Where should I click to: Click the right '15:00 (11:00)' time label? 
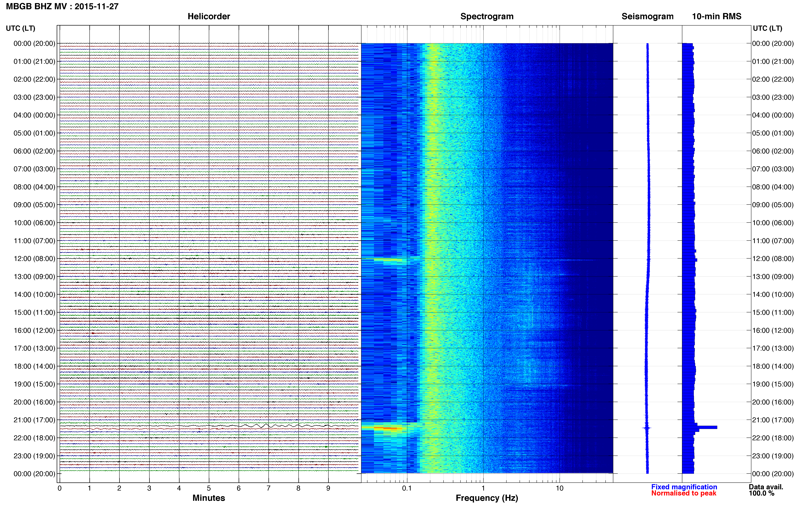[x=773, y=312]
